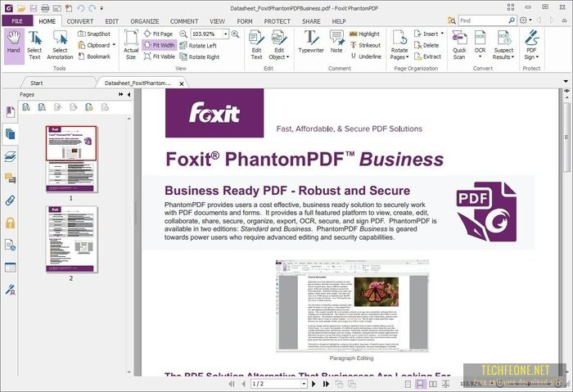Select page 1 thumbnail
Screen dimensions: 573x392
click(x=72, y=159)
